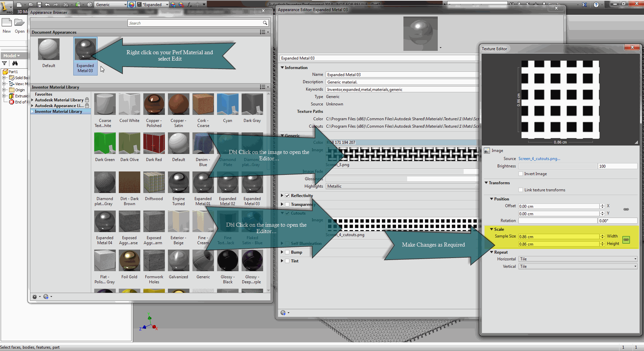Click the gear options icon in Appearance Browser
644x351 pixels.
click(x=35, y=296)
